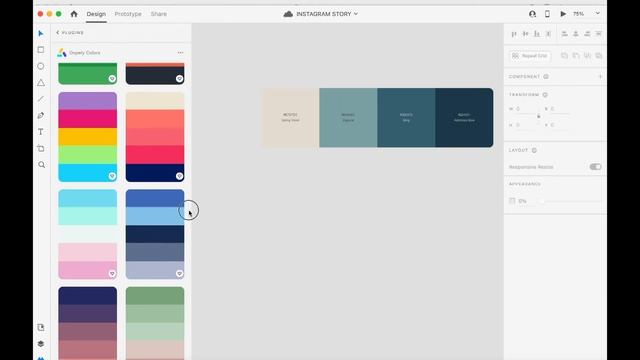The image size is (640, 360).
Task: Click the align center horizontally icon
Action: (x=576, y=34)
